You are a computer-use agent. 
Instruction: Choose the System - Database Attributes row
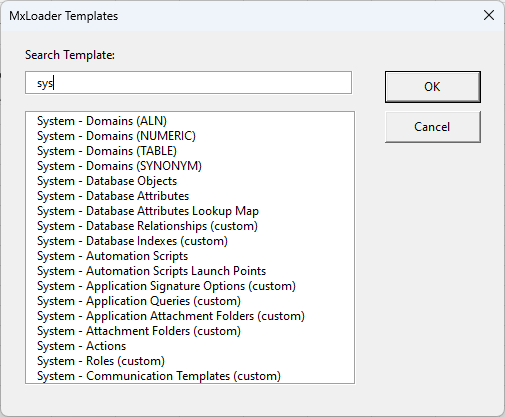click(x=190, y=196)
